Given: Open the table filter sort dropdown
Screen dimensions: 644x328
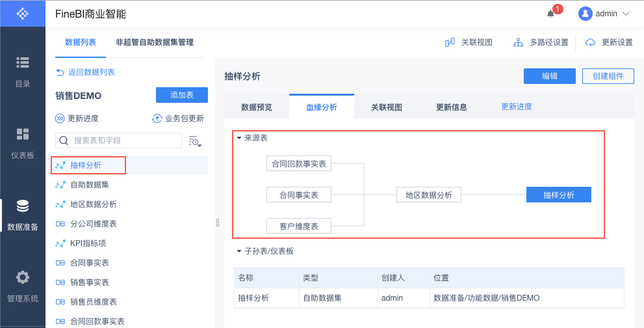Looking at the screenshot, I should pyautogui.click(x=195, y=141).
